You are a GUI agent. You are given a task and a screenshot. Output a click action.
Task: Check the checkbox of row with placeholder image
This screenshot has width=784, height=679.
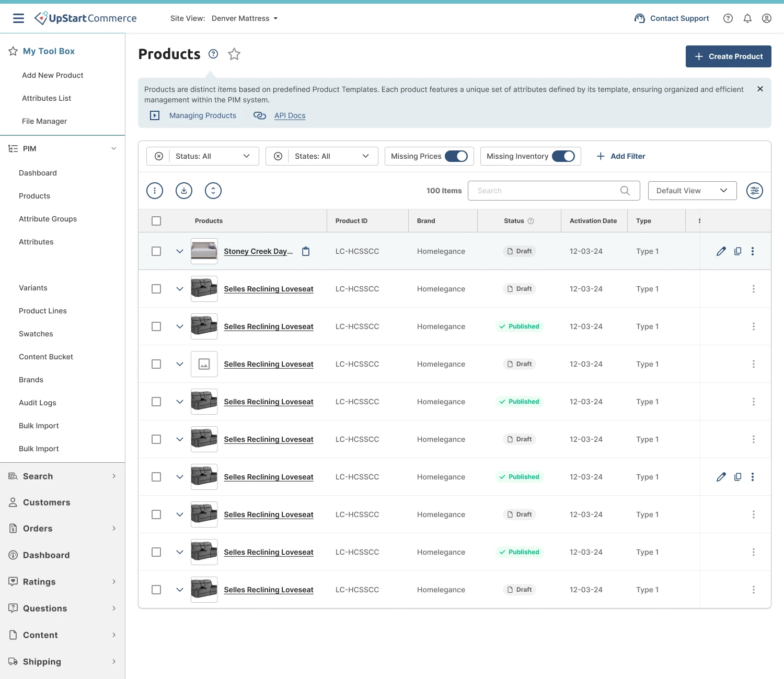tap(156, 364)
